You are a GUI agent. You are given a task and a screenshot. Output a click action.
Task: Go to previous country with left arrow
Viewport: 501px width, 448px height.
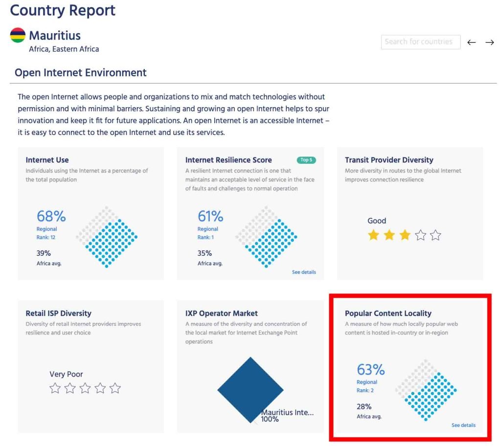(471, 43)
